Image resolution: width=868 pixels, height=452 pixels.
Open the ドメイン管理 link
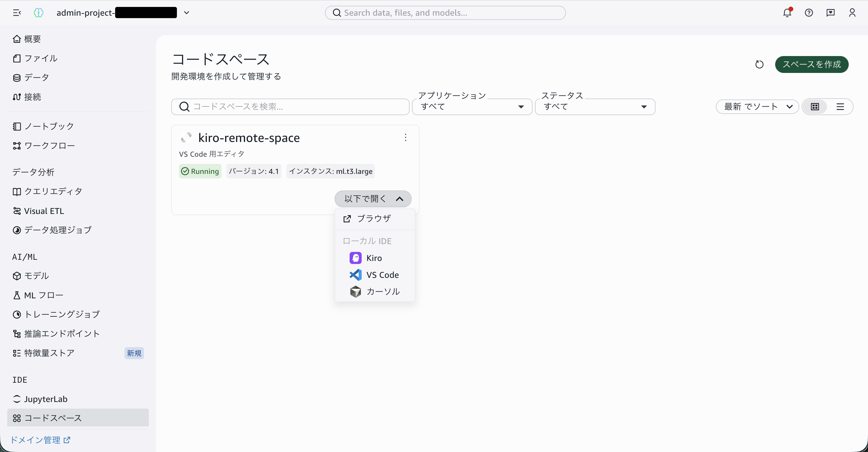(40, 440)
